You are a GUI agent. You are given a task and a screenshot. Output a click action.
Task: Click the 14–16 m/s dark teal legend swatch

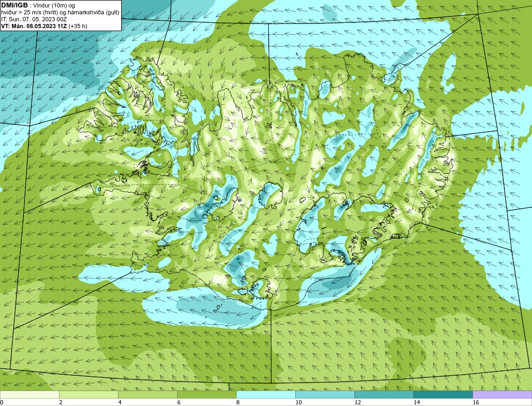[443, 394]
